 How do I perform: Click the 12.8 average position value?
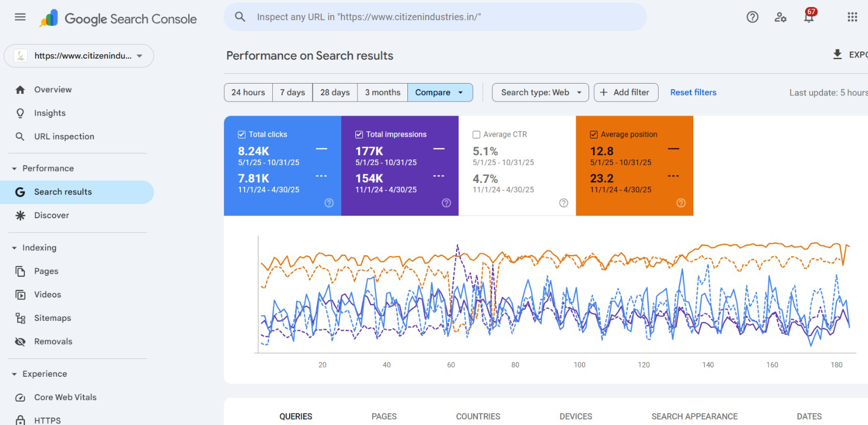[x=602, y=151]
